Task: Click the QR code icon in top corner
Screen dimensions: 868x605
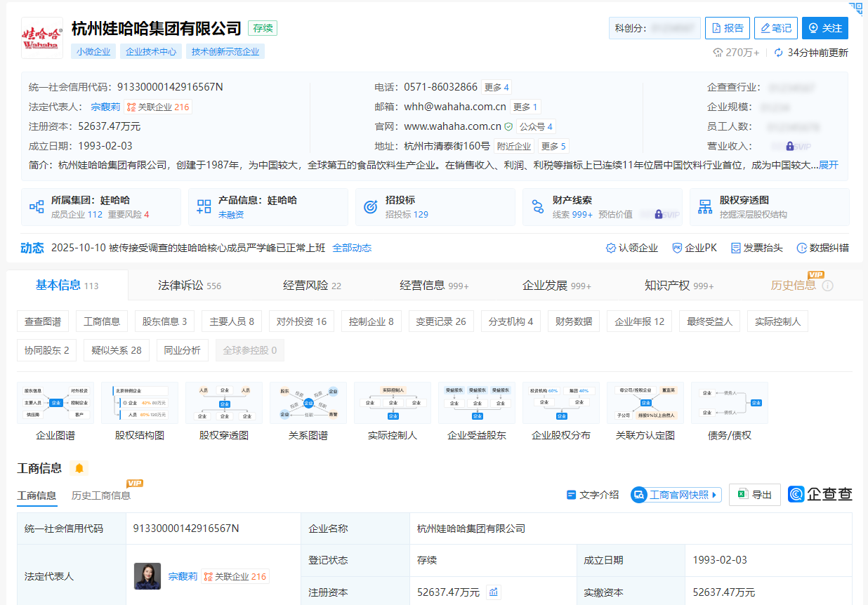Action: pos(855,8)
